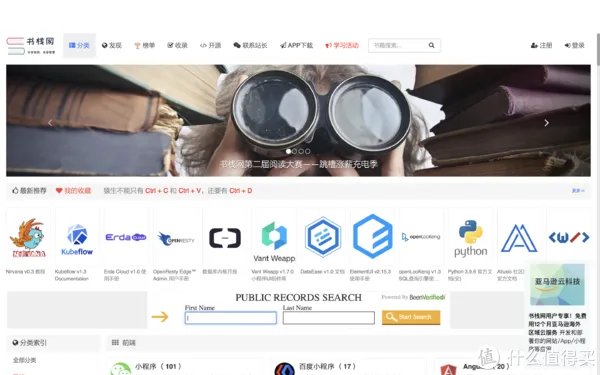Open the 发现 navigation item
The image size is (600, 375).
tap(112, 46)
